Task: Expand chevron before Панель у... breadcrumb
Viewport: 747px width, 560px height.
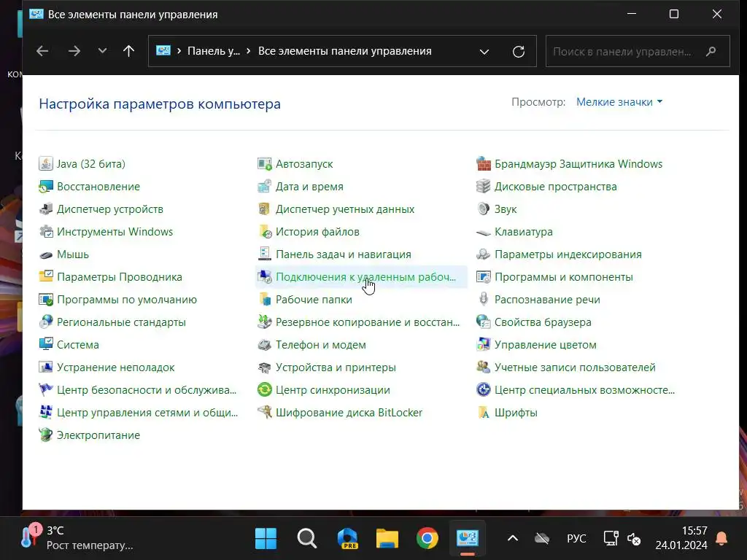Action: tap(179, 51)
